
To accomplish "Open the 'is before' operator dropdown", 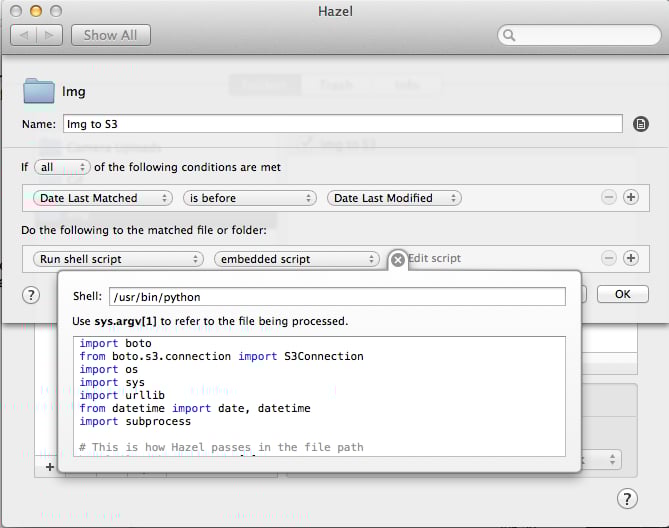I will pos(250,198).
